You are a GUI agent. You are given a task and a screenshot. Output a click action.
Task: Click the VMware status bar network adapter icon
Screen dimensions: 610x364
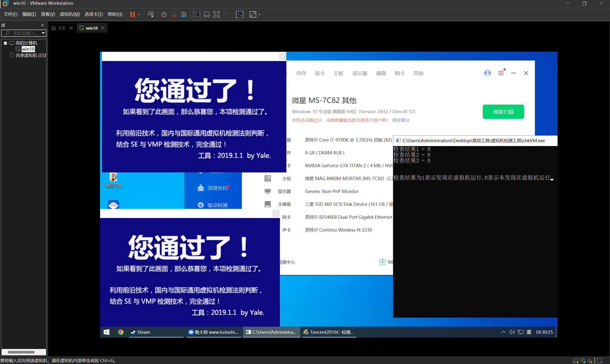pyautogui.click(x=583, y=361)
